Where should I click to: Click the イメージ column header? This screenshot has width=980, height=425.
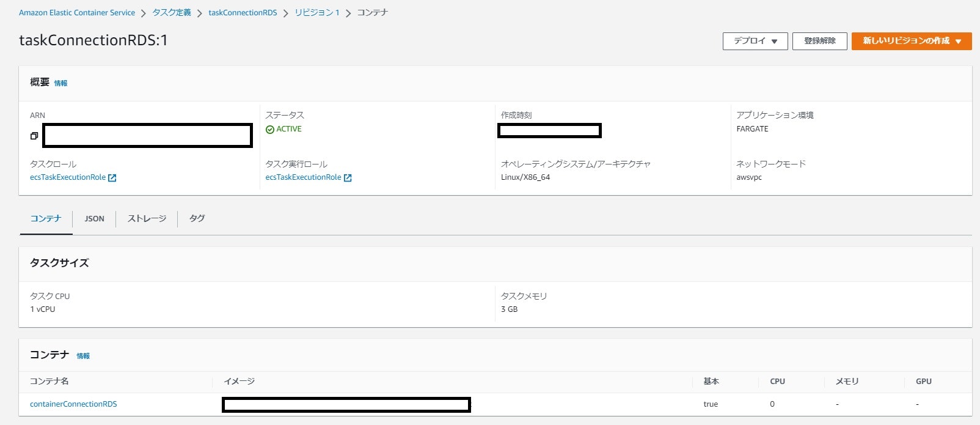coord(240,381)
